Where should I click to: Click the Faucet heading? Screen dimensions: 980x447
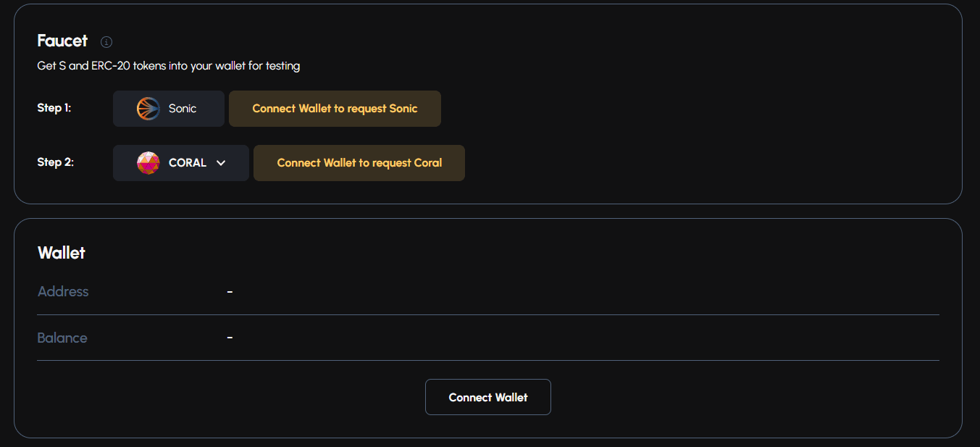[x=62, y=41]
